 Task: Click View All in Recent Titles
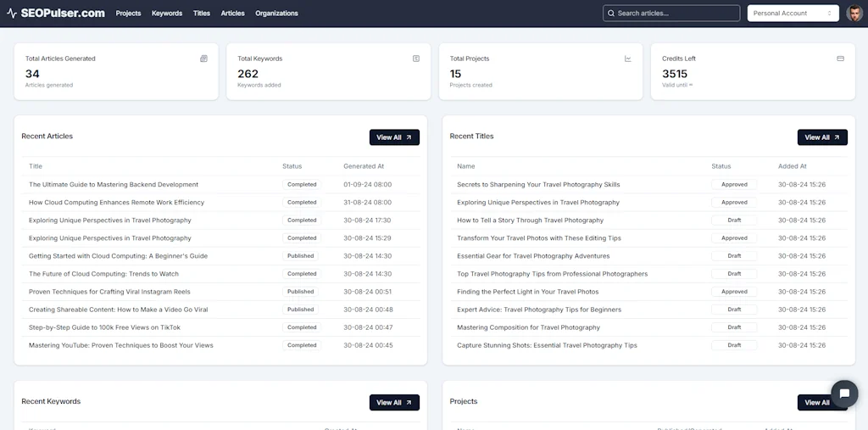821,137
